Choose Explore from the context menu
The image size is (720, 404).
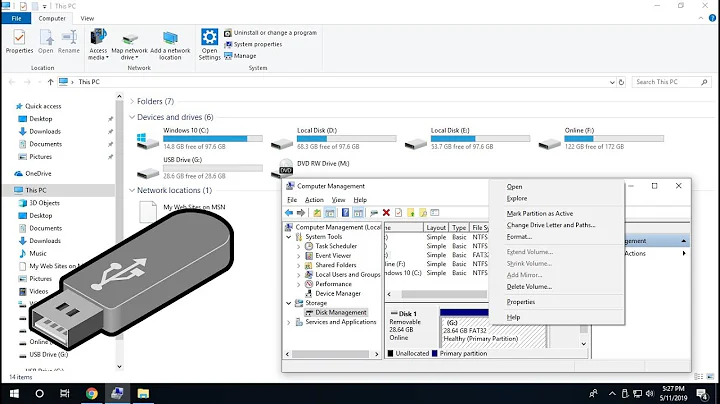point(517,198)
